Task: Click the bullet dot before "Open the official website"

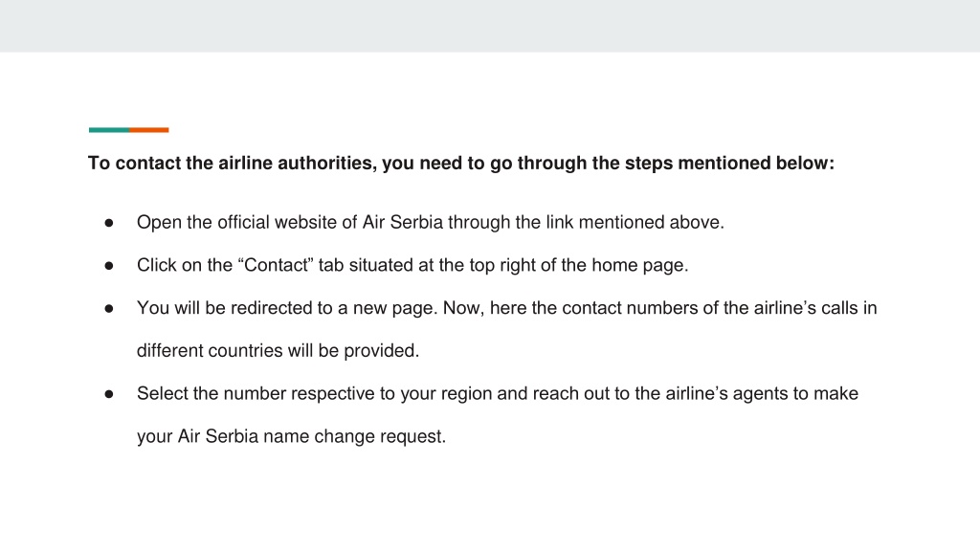Action: coord(109,223)
